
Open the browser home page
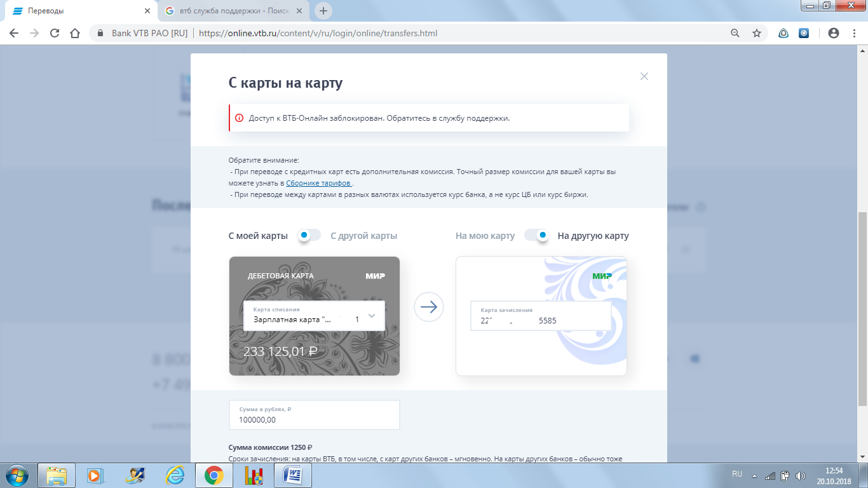coord(75,33)
